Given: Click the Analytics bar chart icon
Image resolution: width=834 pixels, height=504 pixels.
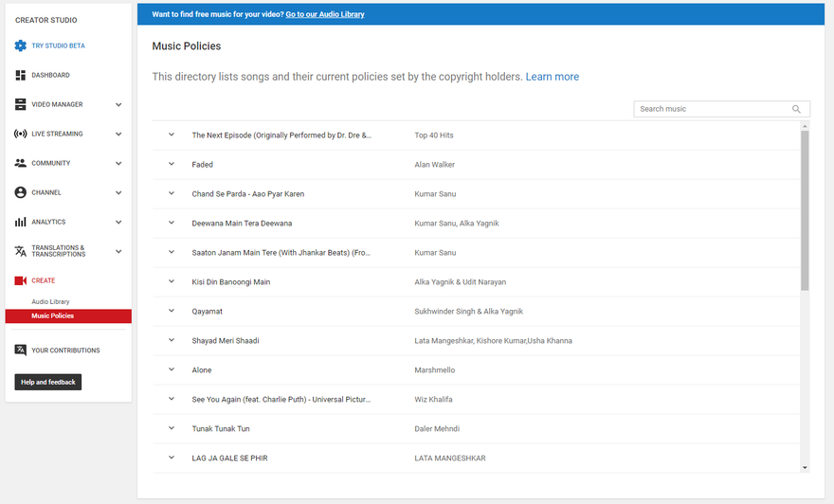Looking at the screenshot, I should 21,222.
